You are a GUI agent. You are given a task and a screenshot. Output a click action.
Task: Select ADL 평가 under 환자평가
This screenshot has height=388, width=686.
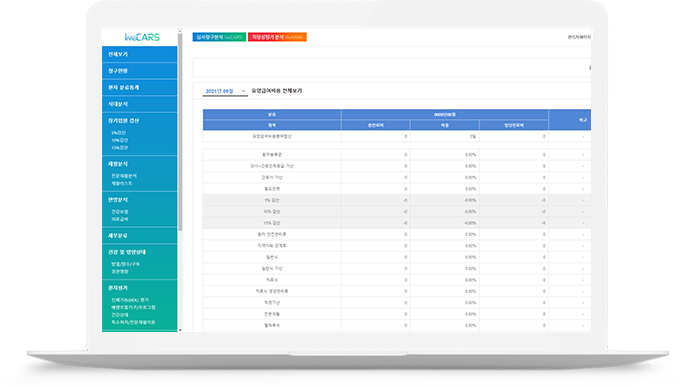click(x=130, y=300)
